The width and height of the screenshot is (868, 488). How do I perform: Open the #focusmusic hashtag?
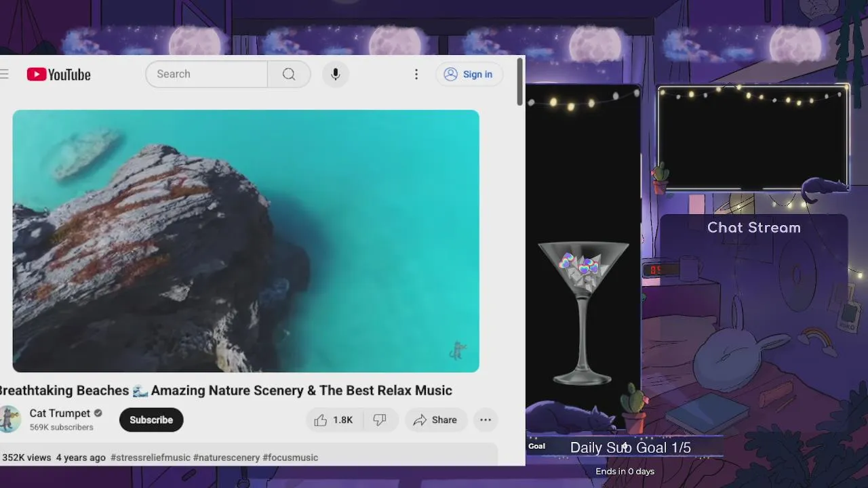290,457
